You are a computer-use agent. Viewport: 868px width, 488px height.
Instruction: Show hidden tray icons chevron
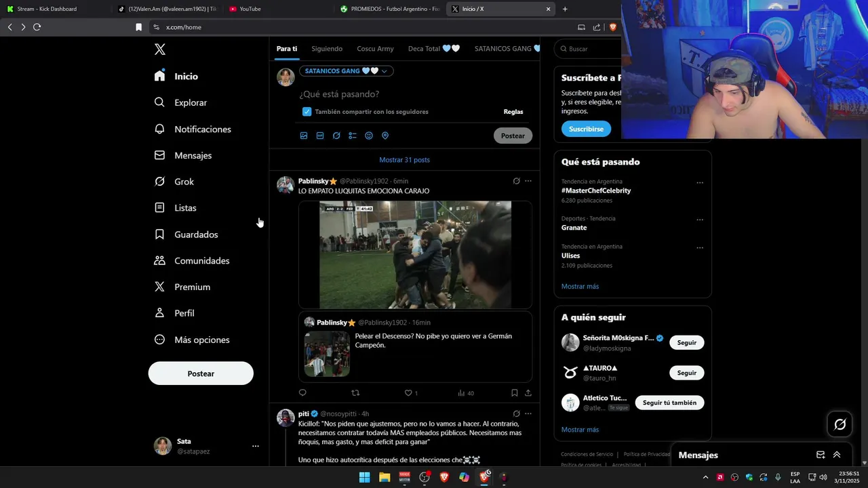tap(705, 477)
